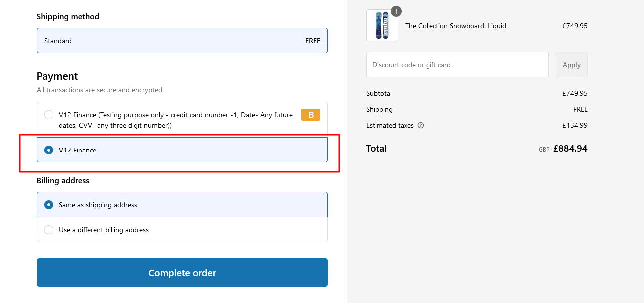Click the £884.94 total amount
The width and height of the screenshot is (644, 303).
570,148
